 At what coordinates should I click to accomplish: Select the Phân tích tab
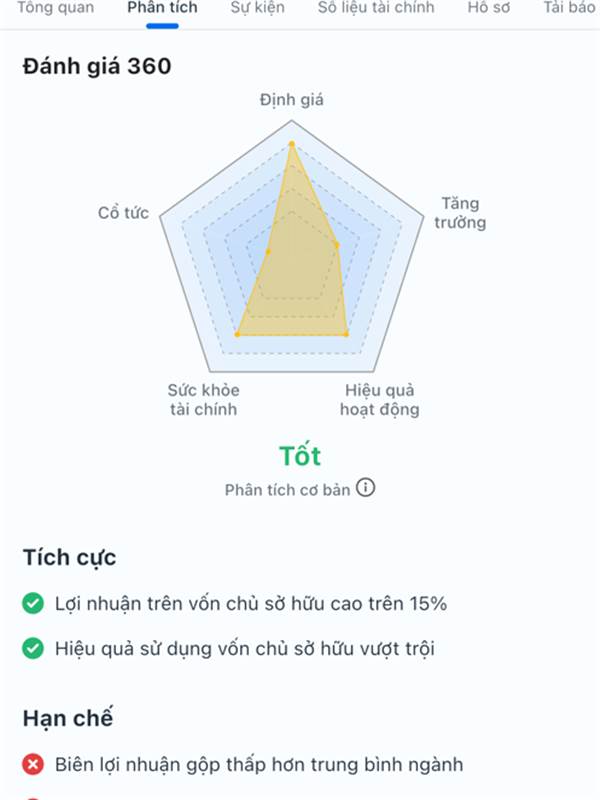[x=162, y=8]
